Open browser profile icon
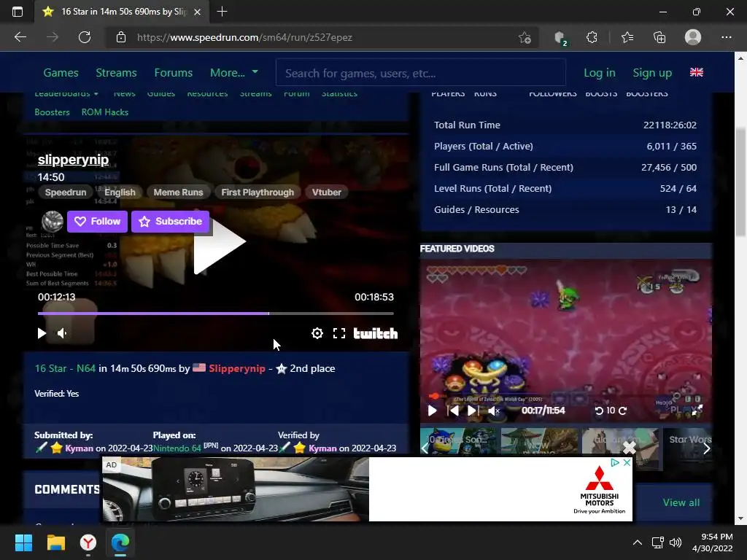Viewport: 747px width, 560px height. 693,37
